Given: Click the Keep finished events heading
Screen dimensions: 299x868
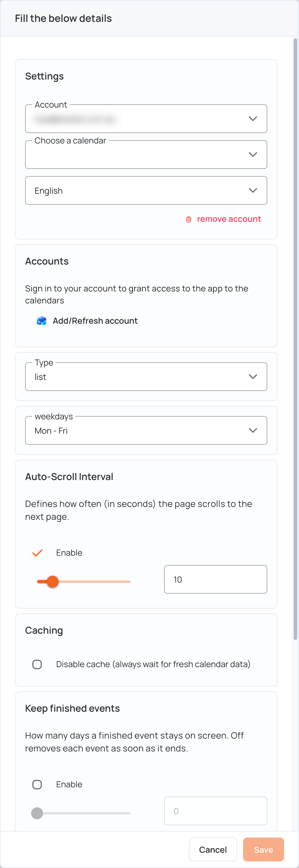Looking at the screenshot, I should click(x=72, y=708).
